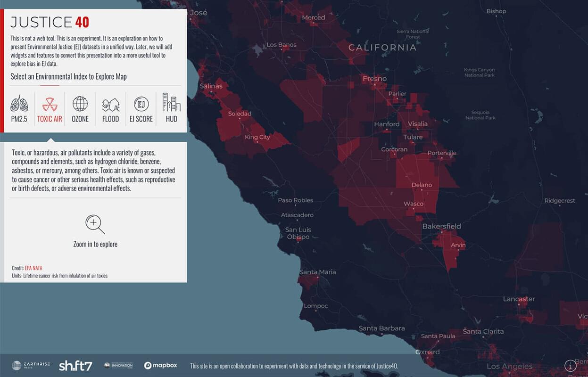Click the Fresno label on map
The width and height of the screenshot is (588, 377).
[374, 79]
